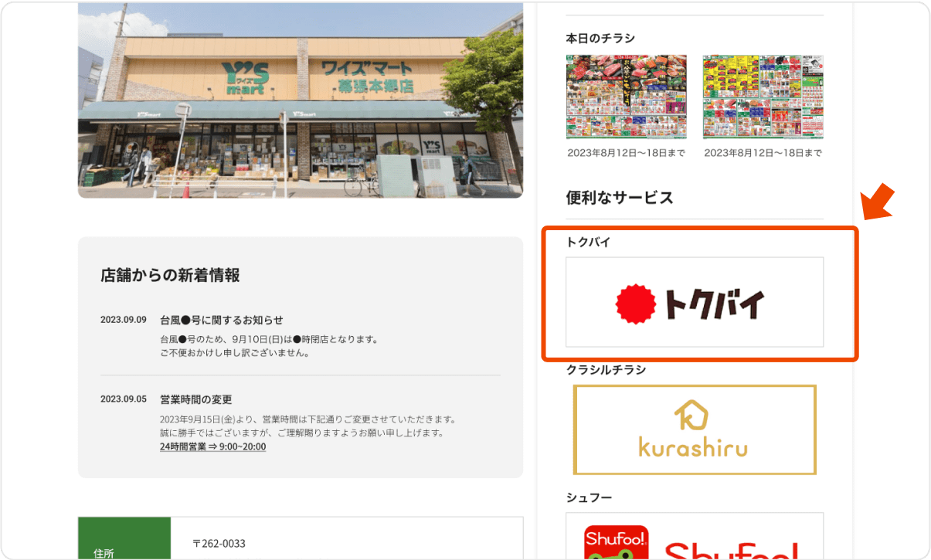The width and height of the screenshot is (931, 560).
Task: Click caption under first flyer thumbnail
Action: click(x=627, y=153)
